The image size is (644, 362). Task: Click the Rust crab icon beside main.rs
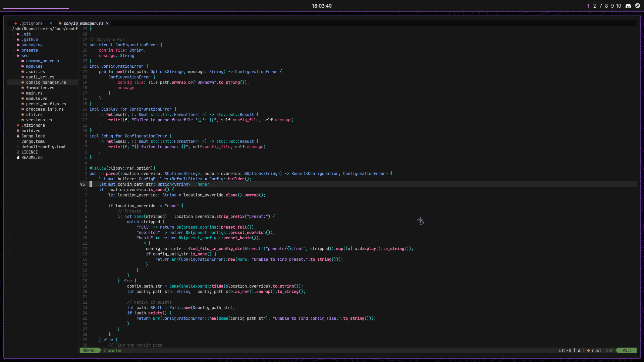click(x=23, y=93)
